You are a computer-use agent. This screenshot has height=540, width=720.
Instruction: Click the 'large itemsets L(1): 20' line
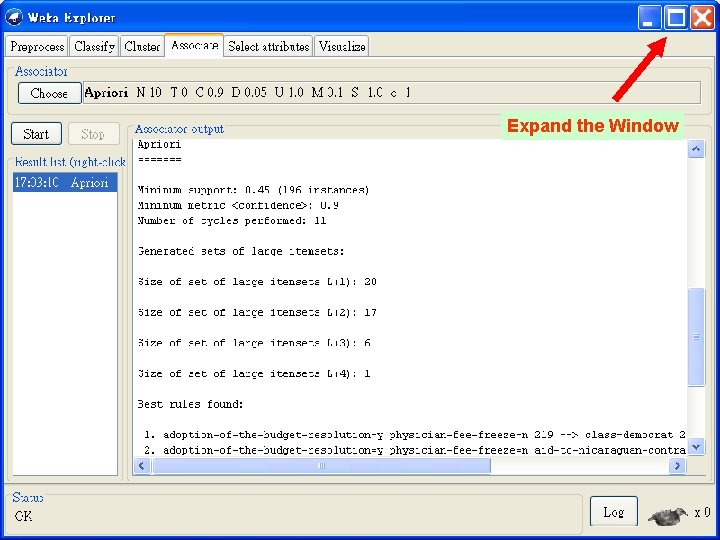(x=257, y=281)
